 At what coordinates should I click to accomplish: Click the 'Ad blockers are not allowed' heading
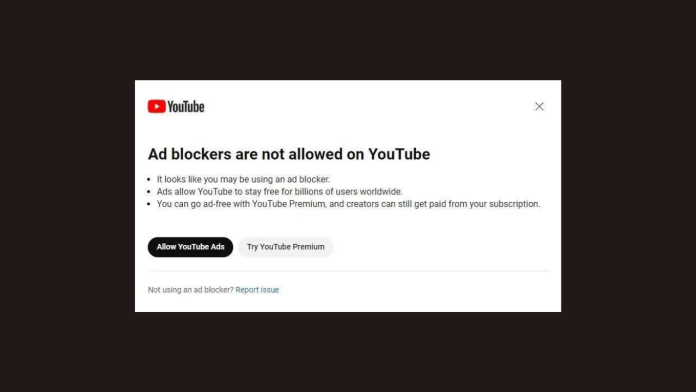click(289, 154)
